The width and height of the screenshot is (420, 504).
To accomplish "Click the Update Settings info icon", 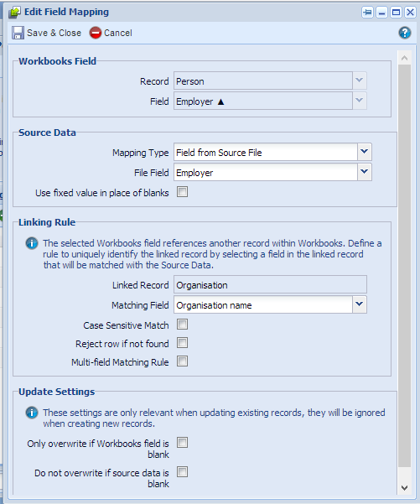I will point(32,413).
